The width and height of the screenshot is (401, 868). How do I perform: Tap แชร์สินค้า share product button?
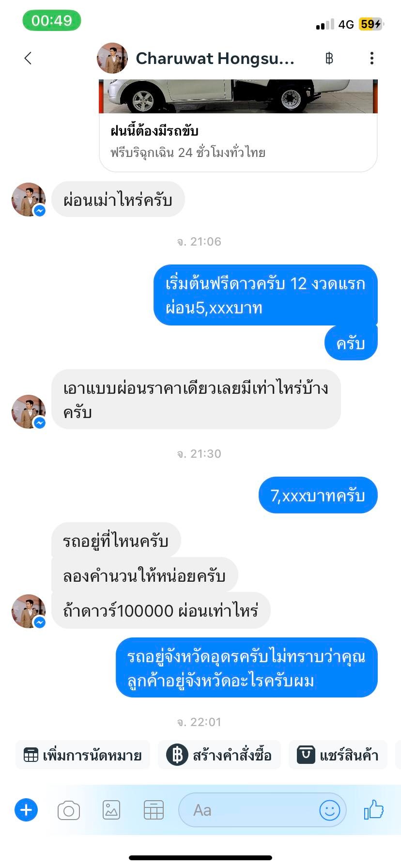coord(338,755)
